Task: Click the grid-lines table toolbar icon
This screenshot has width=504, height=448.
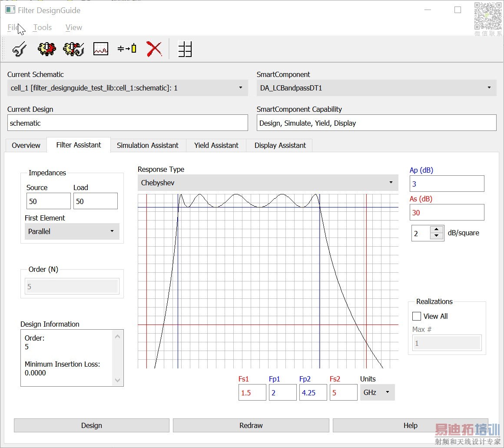Action: point(185,49)
